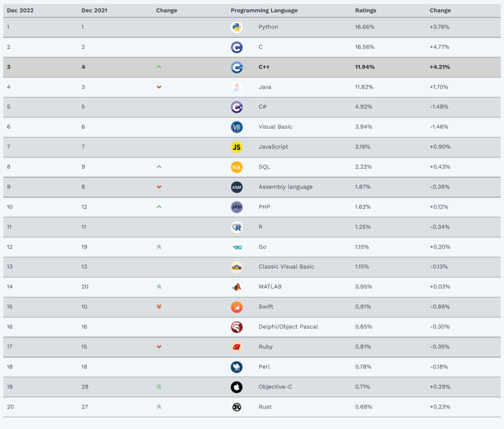Click the JavaScript JS yellow icon
The width and height of the screenshot is (504, 429).
(237, 147)
